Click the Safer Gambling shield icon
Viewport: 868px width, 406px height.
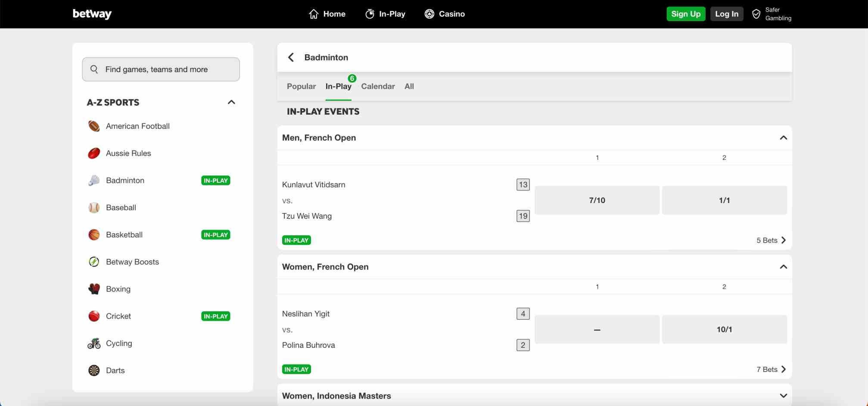coord(756,13)
